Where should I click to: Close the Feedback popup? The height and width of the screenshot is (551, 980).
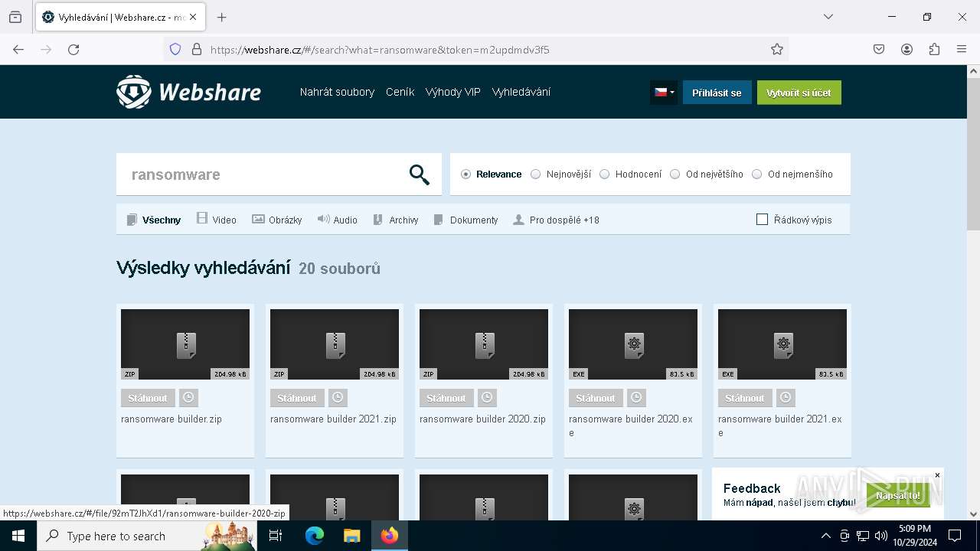937,475
